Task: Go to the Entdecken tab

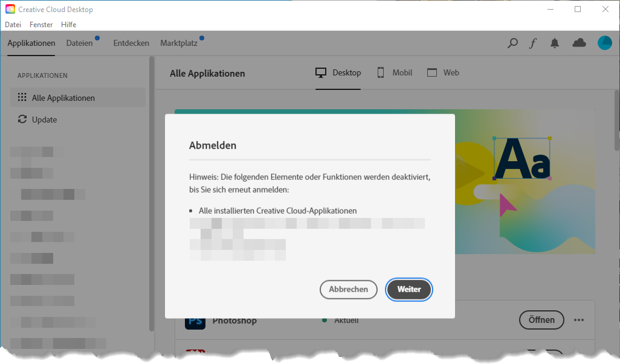Action: tap(131, 43)
